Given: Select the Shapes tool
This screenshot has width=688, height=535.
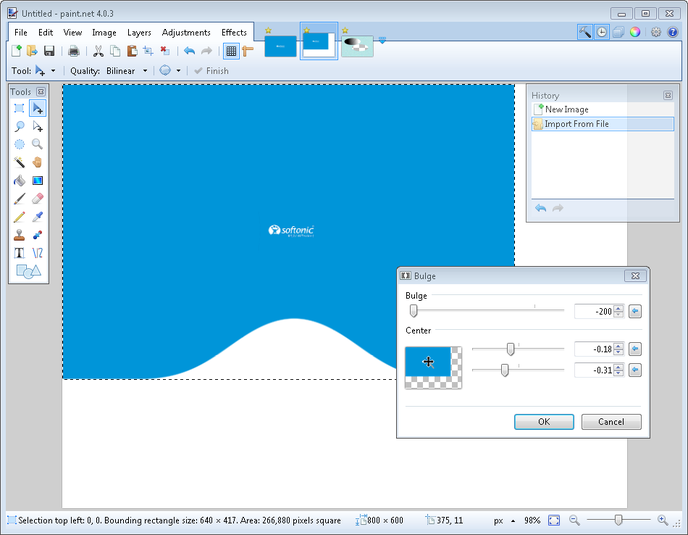Looking at the screenshot, I should (29, 271).
